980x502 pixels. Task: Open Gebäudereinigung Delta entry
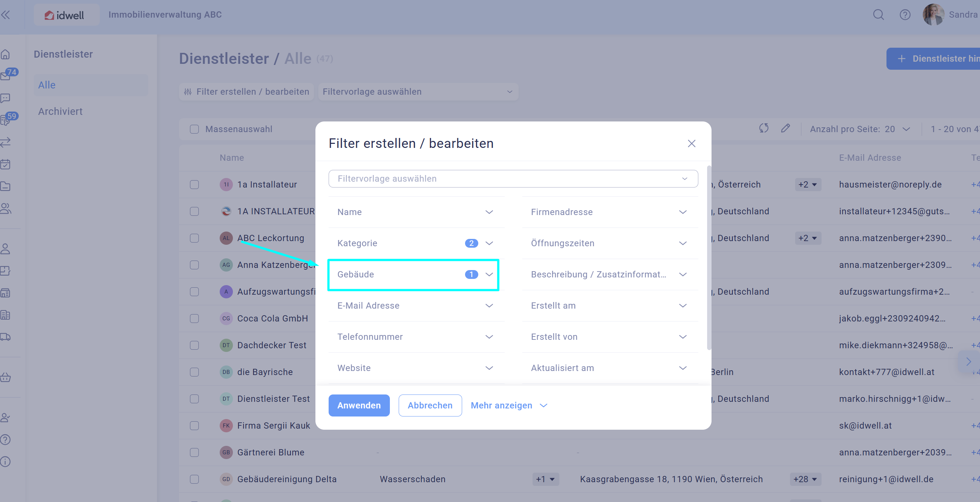pos(286,479)
